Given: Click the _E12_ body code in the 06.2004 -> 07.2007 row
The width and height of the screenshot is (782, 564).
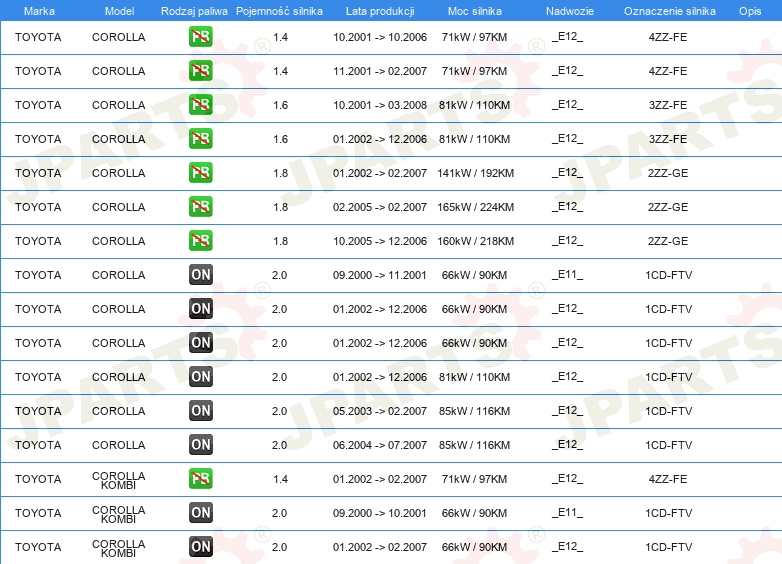Looking at the screenshot, I should [568, 444].
